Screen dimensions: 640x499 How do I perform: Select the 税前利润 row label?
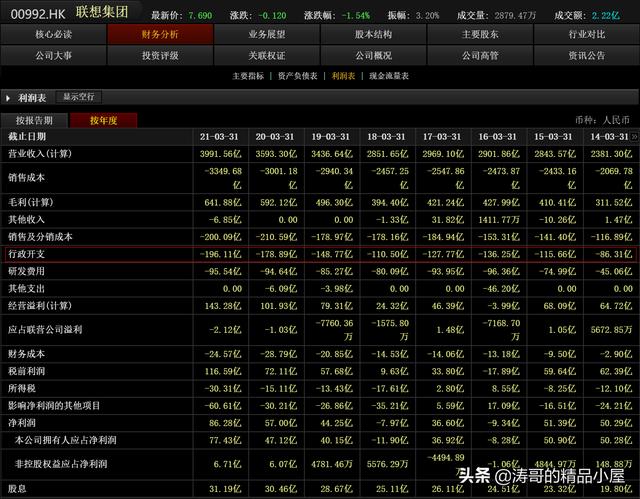tap(26, 371)
